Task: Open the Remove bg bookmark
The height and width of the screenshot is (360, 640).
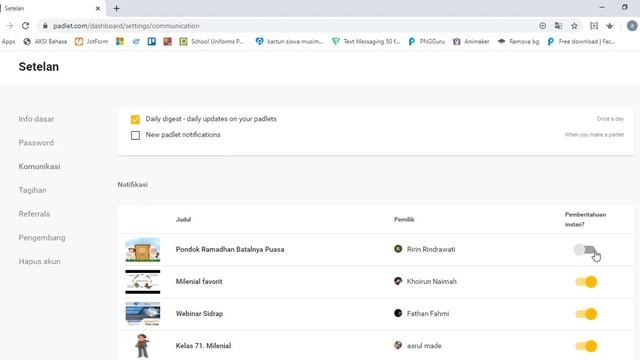Action: [x=518, y=42]
